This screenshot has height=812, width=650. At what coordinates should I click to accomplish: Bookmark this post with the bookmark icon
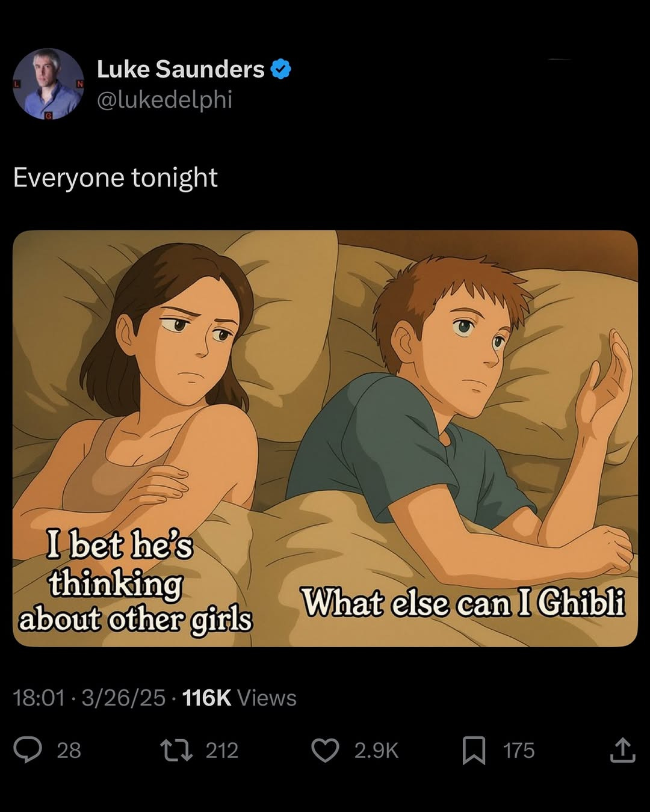pos(474,751)
